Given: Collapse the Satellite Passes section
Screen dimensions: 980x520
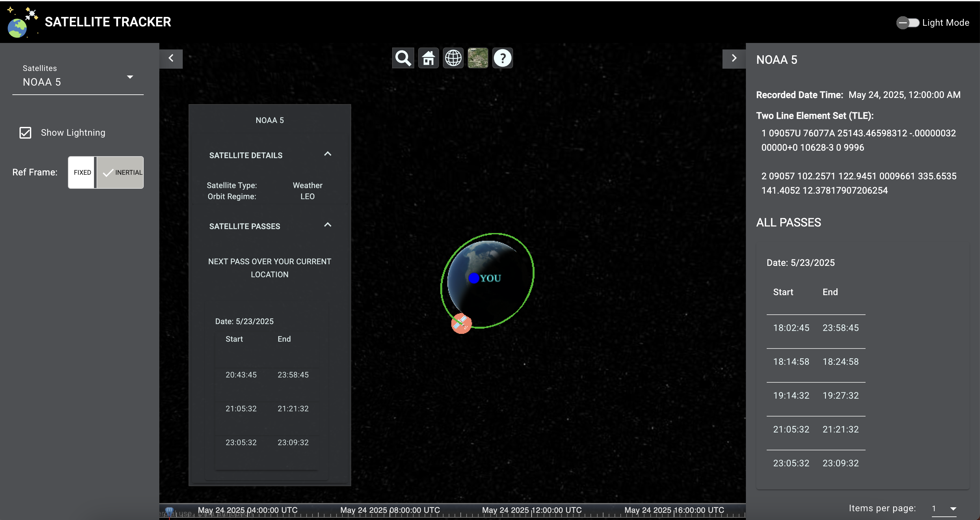Looking at the screenshot, I should [327, 225].
